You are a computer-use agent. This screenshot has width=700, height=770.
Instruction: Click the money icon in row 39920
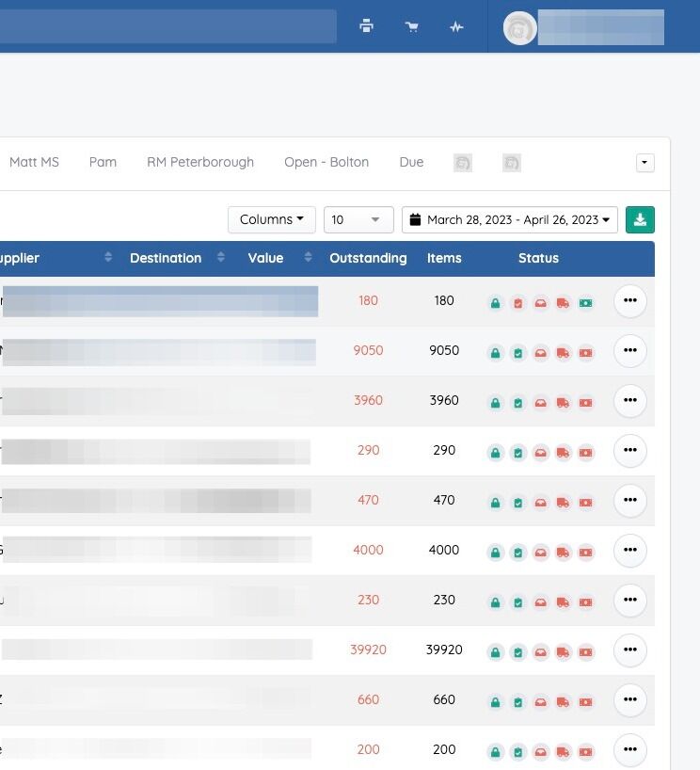585,652
